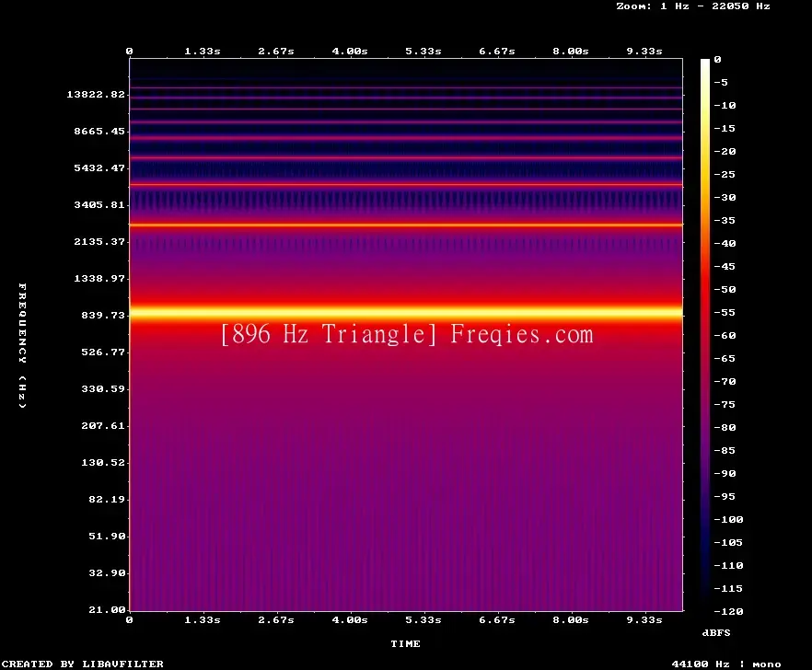Click the 4.00s label on top time axis

pos(350,52)
